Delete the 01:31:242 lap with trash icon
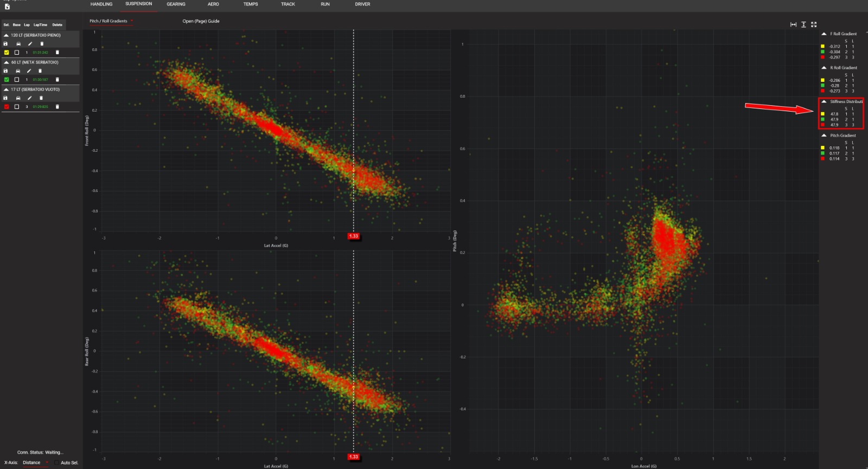The width and height of the screenshot is (868, 469). [58, 53]
